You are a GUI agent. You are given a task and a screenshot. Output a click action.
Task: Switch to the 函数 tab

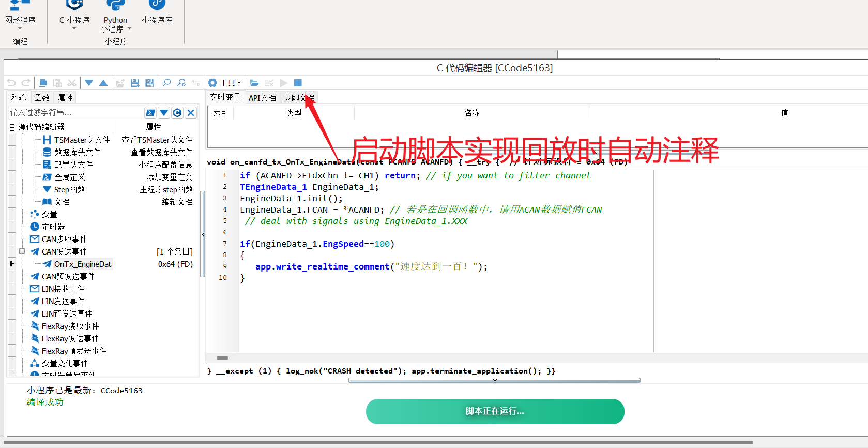42,97
